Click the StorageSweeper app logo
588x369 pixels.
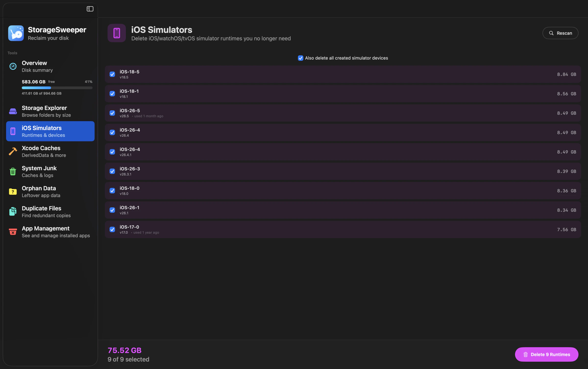16,33
